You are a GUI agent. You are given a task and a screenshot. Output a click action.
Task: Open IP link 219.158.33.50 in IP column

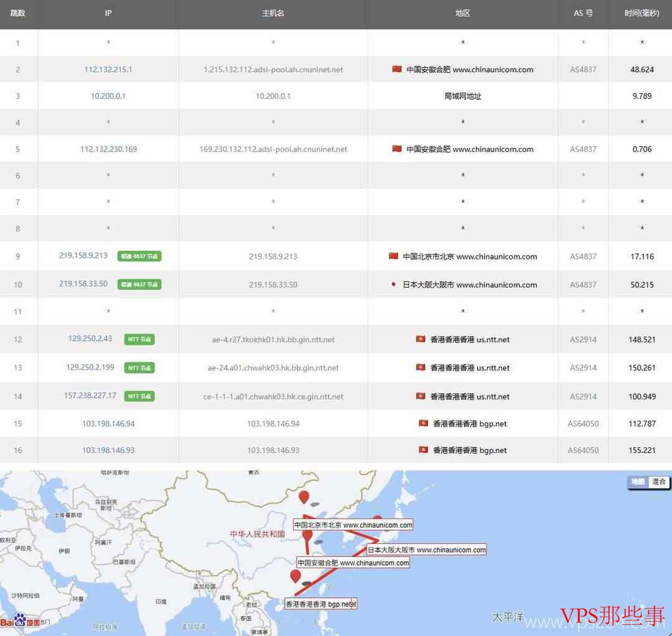tap(83, 284)
